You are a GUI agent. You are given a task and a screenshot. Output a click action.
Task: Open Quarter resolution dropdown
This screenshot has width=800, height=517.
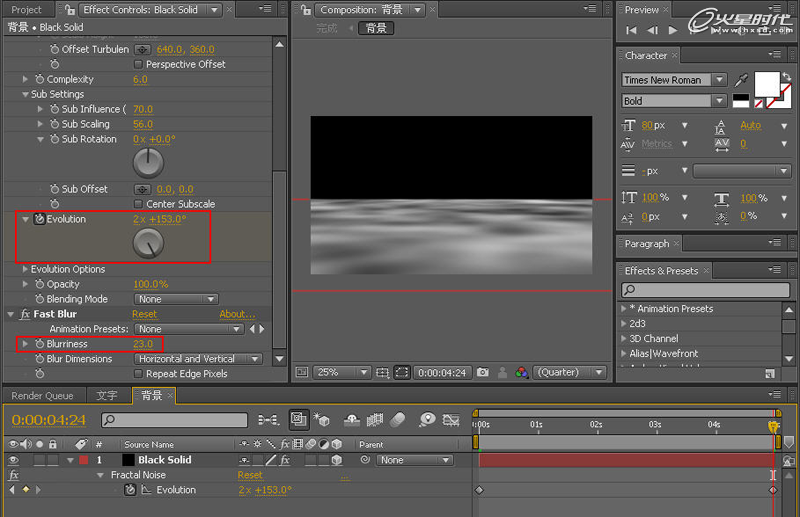click(569, 373)
